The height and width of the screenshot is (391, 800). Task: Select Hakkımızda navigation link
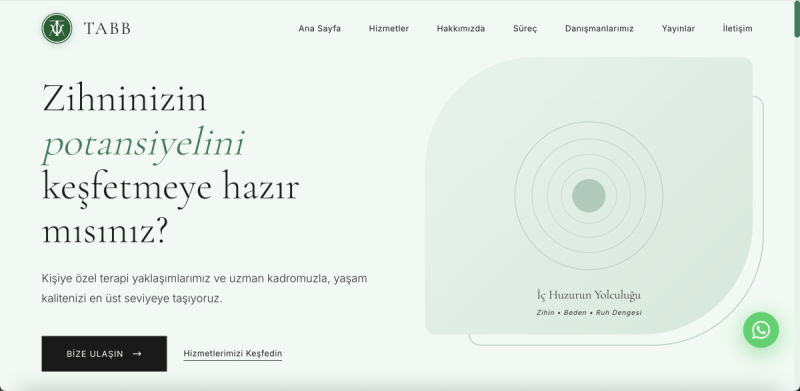(x=461, y=29)
